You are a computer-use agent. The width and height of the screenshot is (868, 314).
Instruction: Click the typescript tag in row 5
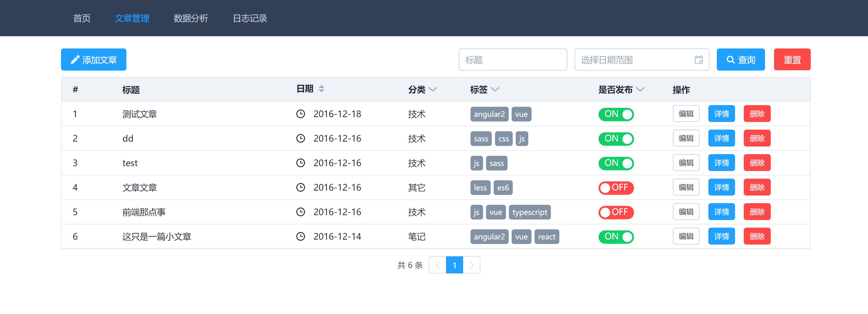tap(529, 212)
